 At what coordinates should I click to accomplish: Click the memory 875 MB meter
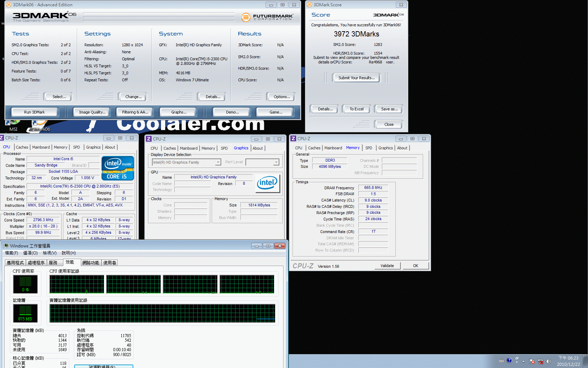tap(25, 313)
